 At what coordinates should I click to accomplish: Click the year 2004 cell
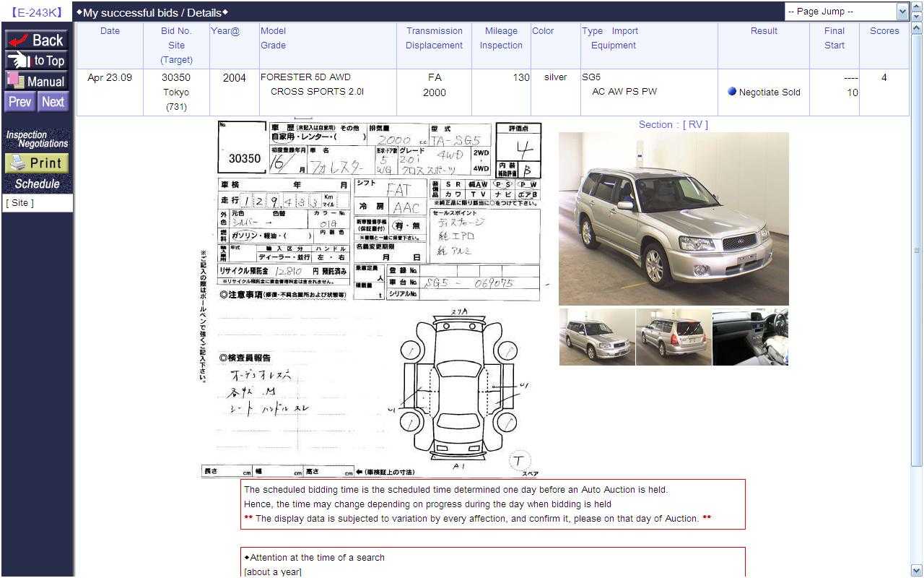point(234,78)
